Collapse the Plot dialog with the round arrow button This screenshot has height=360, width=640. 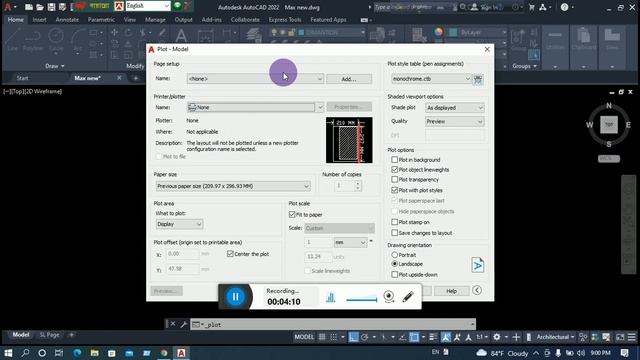point(477,290)
